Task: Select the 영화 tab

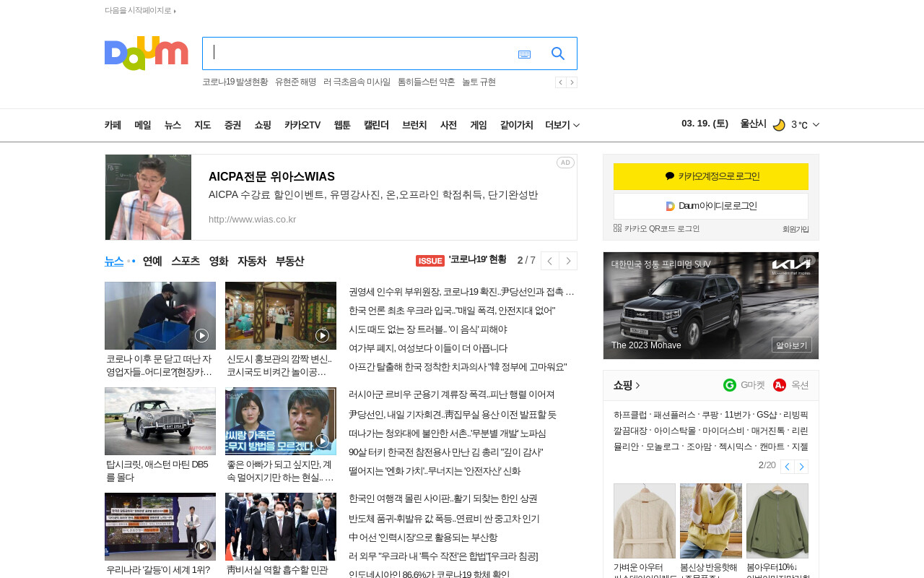Action: click(219, 261)
